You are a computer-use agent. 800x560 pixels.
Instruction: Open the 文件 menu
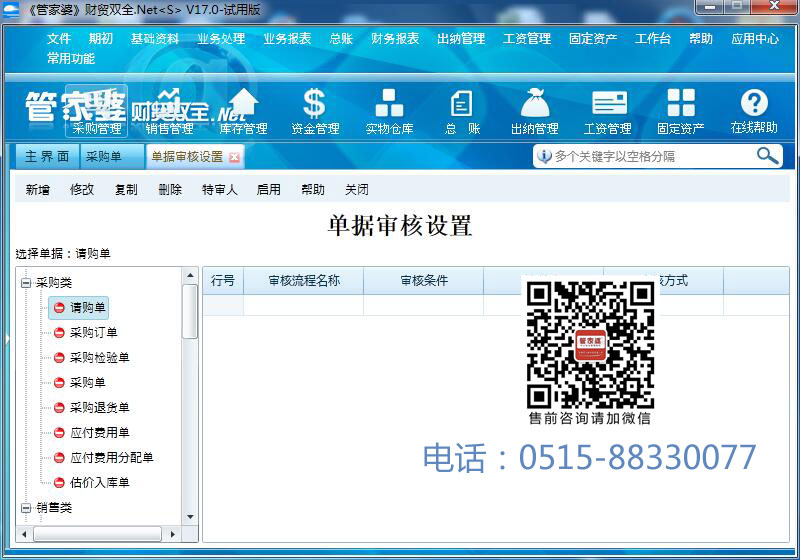59,39
